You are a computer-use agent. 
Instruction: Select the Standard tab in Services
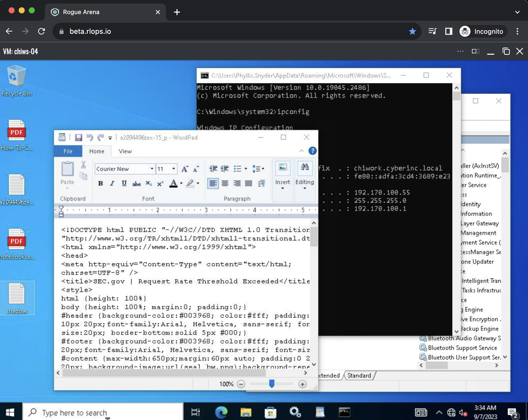pos(359,376)
